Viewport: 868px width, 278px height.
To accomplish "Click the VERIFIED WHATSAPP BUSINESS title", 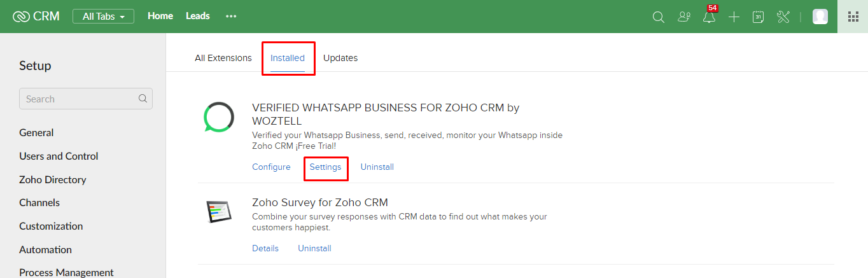I will pos(386,115).
